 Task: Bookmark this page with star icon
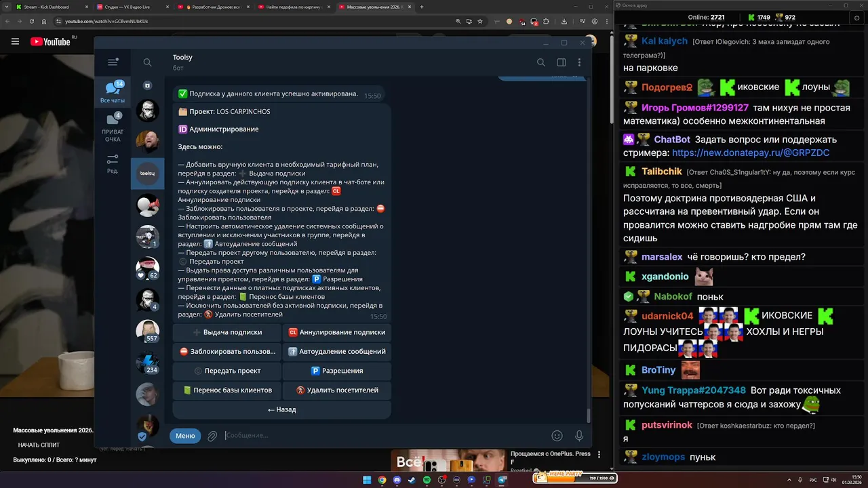tap(480, 21)
